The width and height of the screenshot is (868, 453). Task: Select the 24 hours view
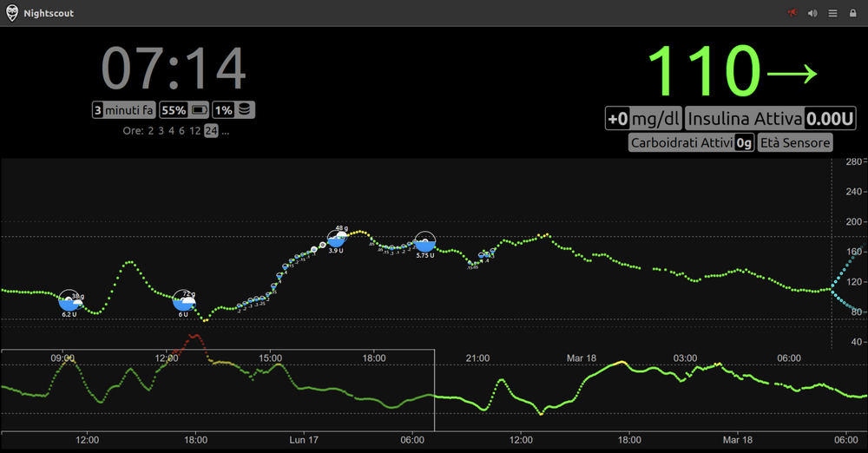point(211,131)
